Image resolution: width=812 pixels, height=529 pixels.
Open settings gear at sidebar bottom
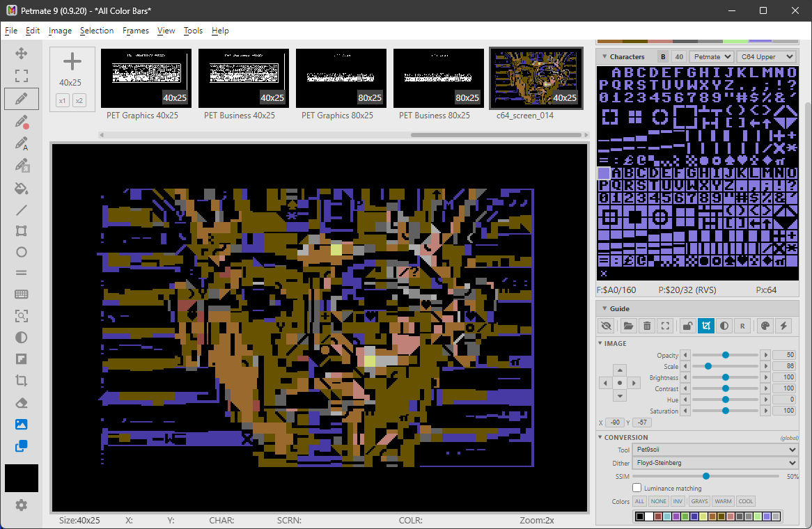click(21, 505)
